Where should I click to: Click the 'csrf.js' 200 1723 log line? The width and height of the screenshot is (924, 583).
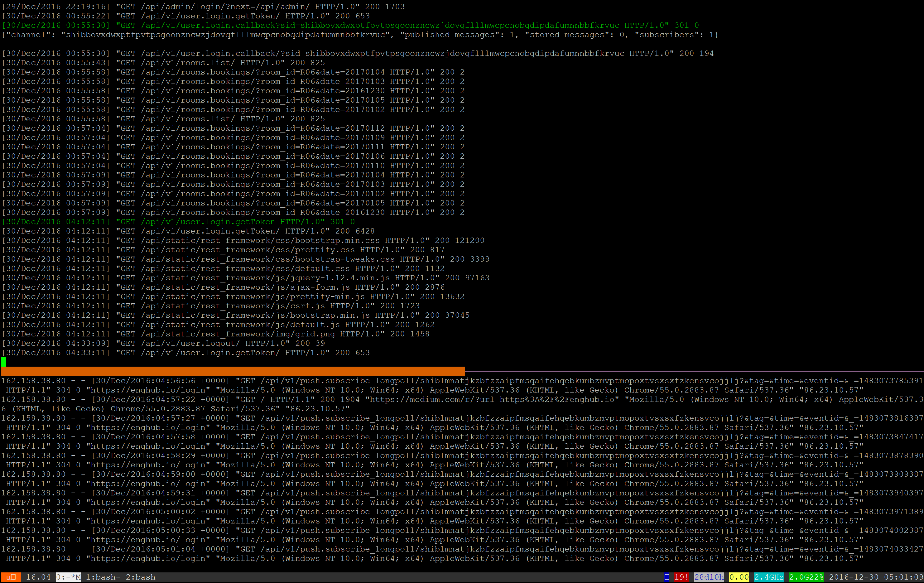point(211,306)
